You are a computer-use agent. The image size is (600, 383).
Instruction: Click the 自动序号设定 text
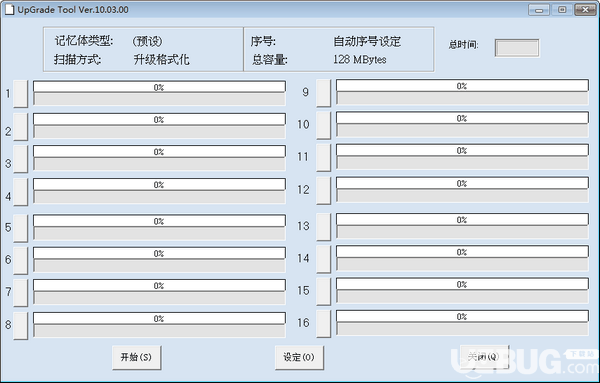(x=367, y=41)
